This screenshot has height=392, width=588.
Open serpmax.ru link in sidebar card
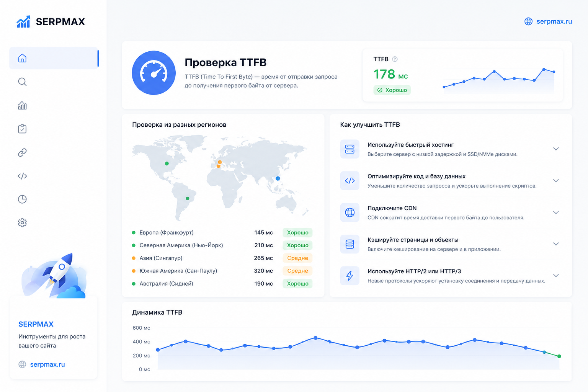click(47, 364)
